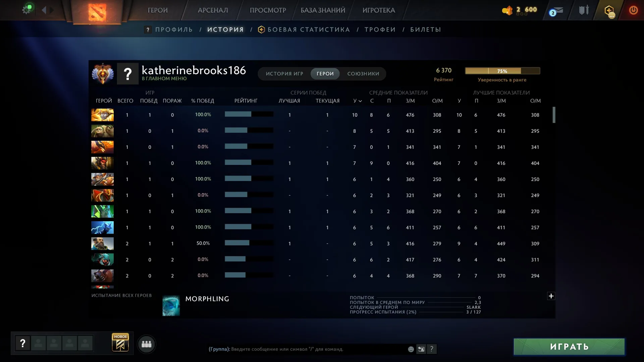Open the Арсенал top menu
Viewport: 644px width, 362px height.
[x=213, y=10]
